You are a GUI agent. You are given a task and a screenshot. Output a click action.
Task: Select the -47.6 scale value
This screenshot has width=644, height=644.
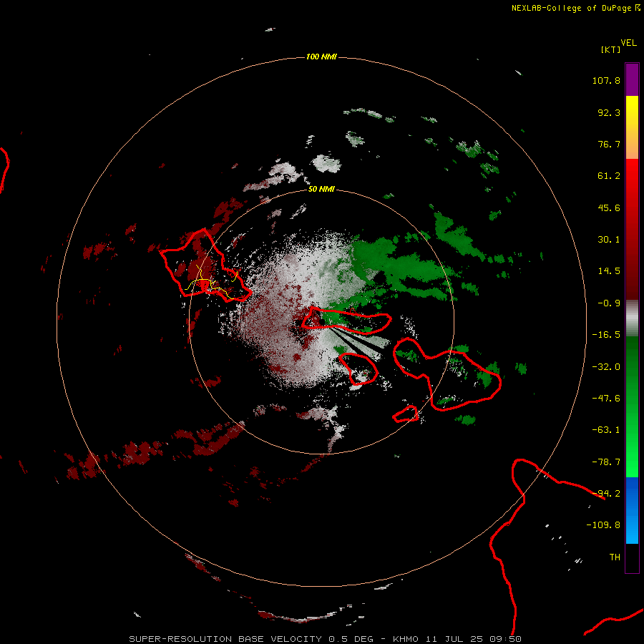606,399
